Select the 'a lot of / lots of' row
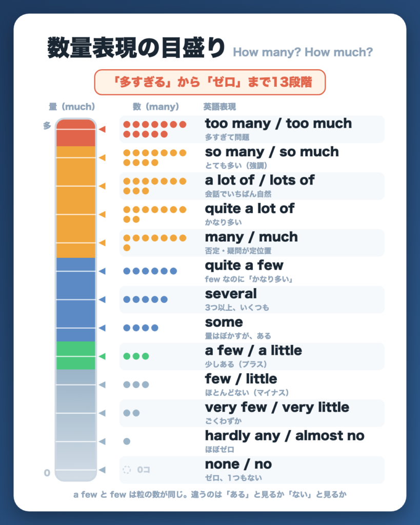This screenshot has width=420, height=525. 252,186
